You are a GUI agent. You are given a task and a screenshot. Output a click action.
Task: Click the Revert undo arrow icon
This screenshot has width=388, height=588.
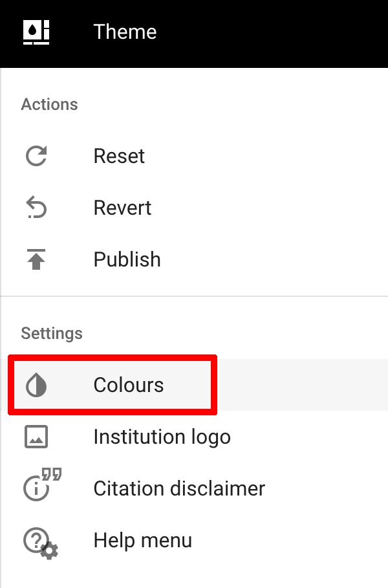[36, 208]
